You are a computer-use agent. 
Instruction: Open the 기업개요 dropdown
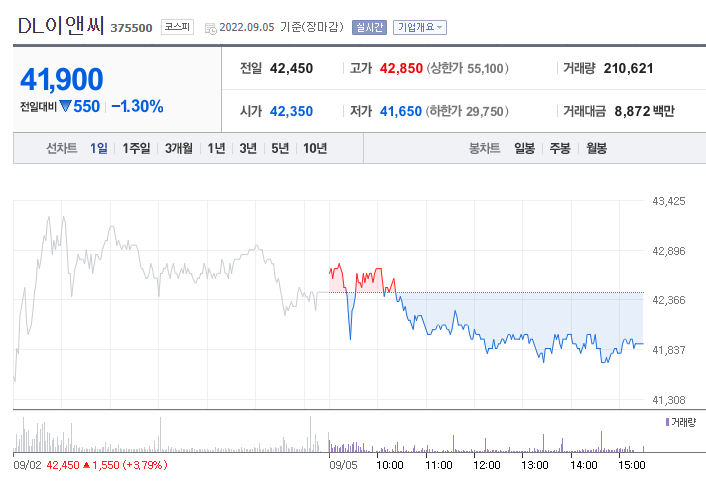click(420, 27)
